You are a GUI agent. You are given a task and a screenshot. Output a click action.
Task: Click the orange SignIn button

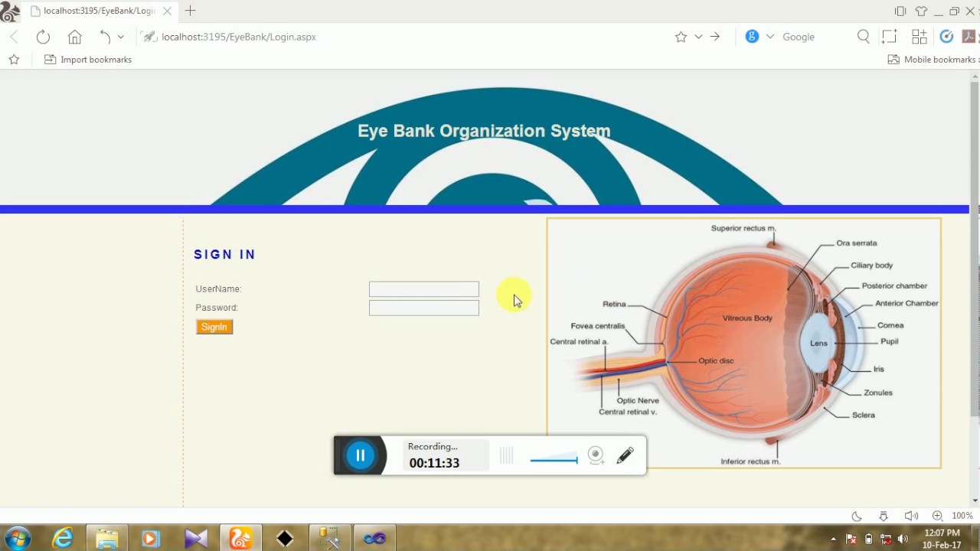coord(214,327)
